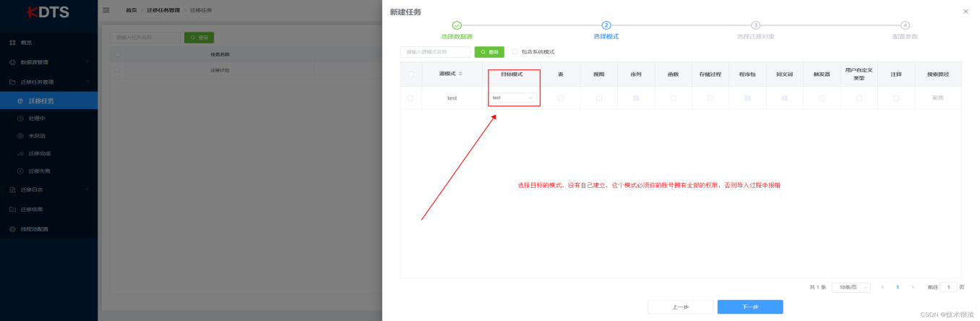Viewport: 980px width, 321px height.
Task: Focus the 请输入任务名称 field in background page
Action: pyautogui.click(x=145, y=38)
